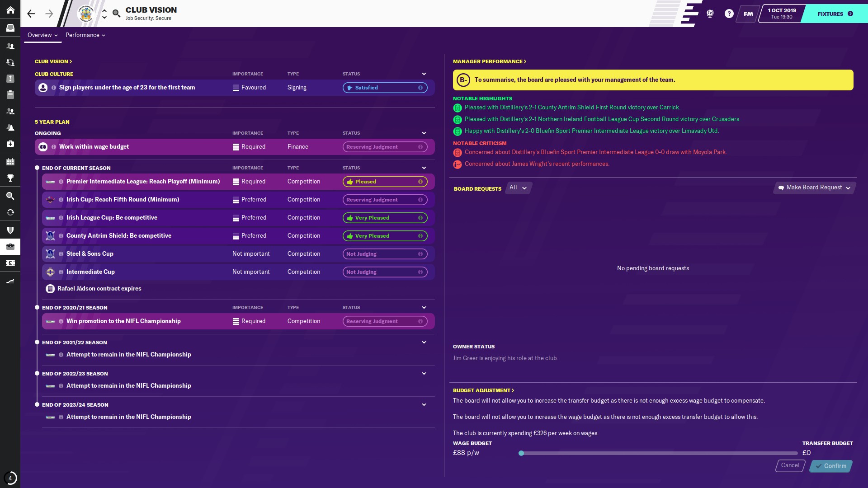Screen dimensions: 868x488
Task: Open the Finances pound-note icon
Action: tap(10, 263)
